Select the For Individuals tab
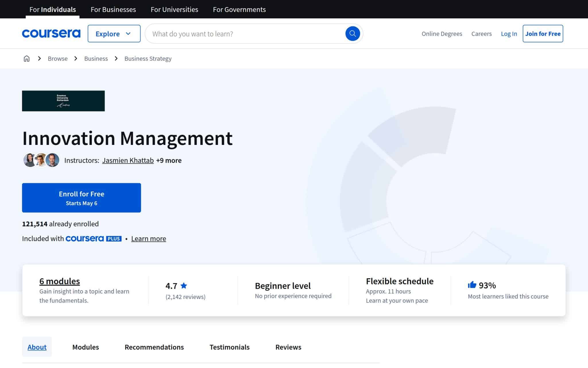Viewport: 588px width, 368px height. (x=53, y=9)
